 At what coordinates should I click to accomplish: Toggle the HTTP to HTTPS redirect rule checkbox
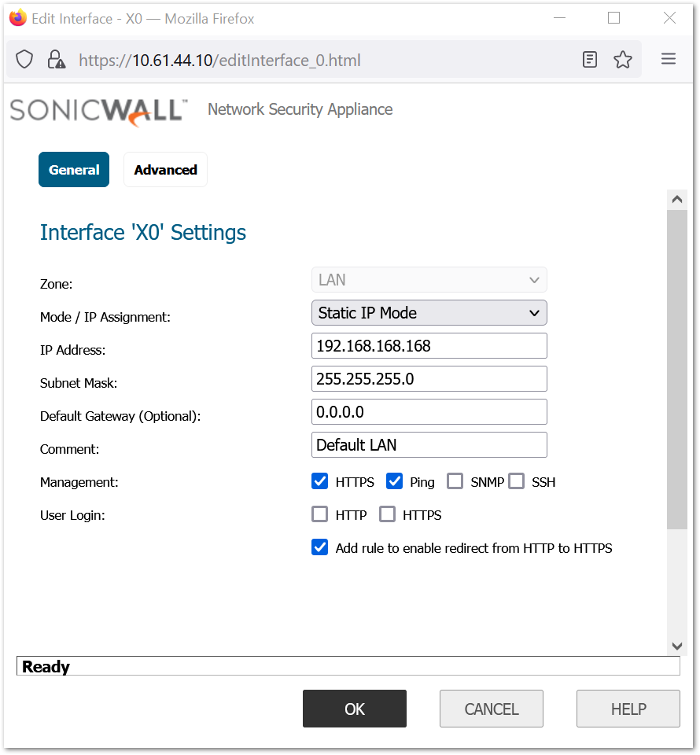pos(319,547)
